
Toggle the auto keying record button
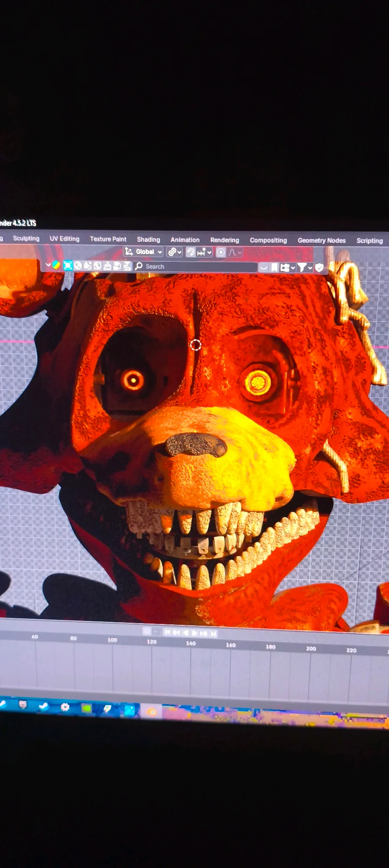point(147,632)
